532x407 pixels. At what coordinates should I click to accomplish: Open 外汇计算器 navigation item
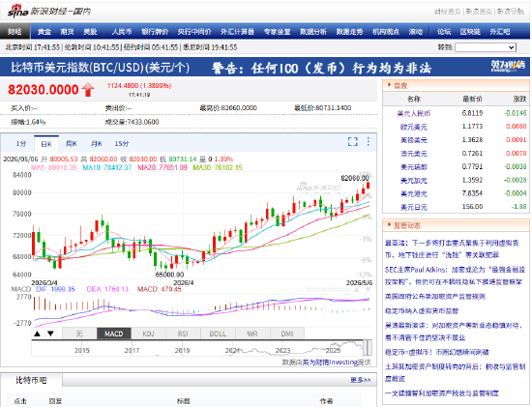(x=237, y=32)
